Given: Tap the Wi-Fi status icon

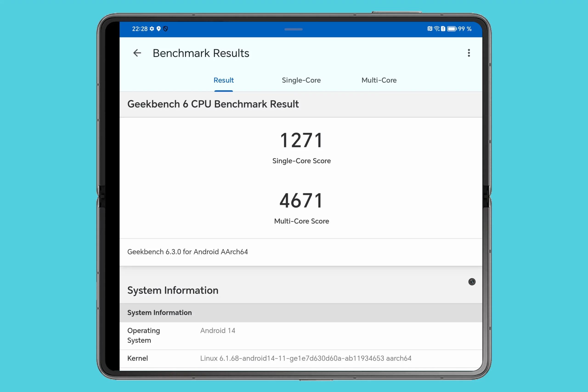Looking at the screenshot, I should [x=436, y=29].
